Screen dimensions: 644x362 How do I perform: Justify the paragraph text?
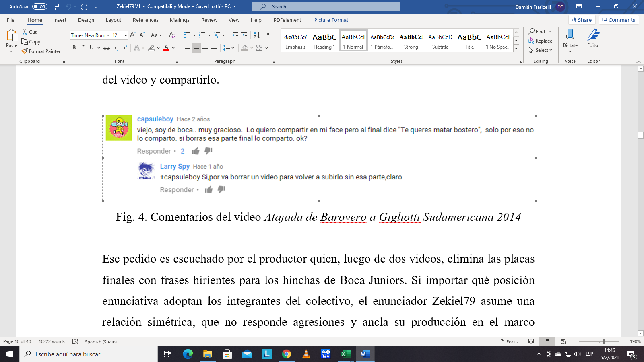[x=214, y=48]
